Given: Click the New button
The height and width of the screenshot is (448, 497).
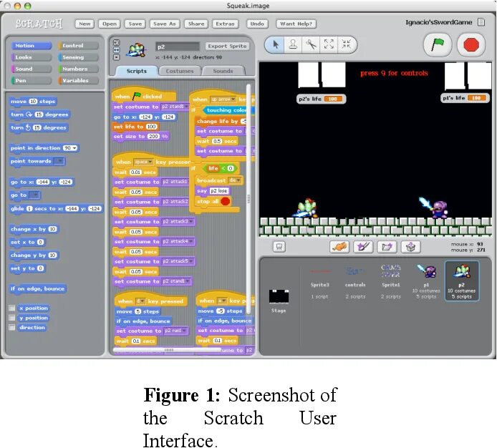Looking at the screenshot, I should click(x=85, y=24).
